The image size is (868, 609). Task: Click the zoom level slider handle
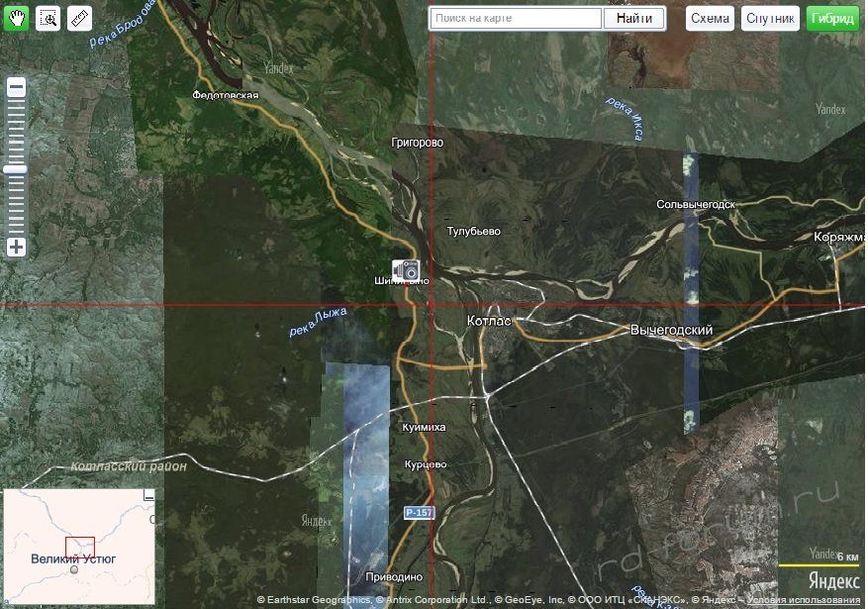[x=16, y=169]
